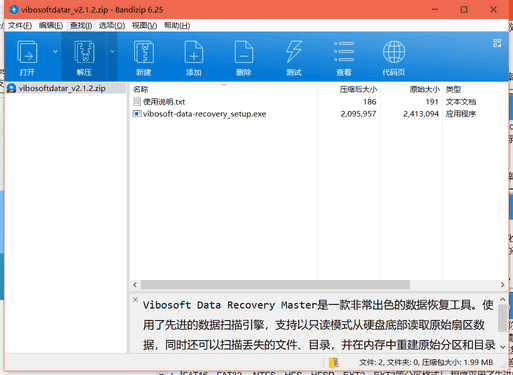Expand the dropdown arrow beside 打开
Screen dimensions: 513x375
click(55, 51)
